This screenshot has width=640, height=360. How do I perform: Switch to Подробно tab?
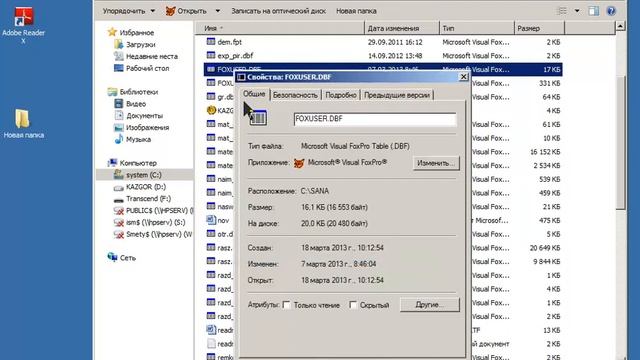click(341, 95)
